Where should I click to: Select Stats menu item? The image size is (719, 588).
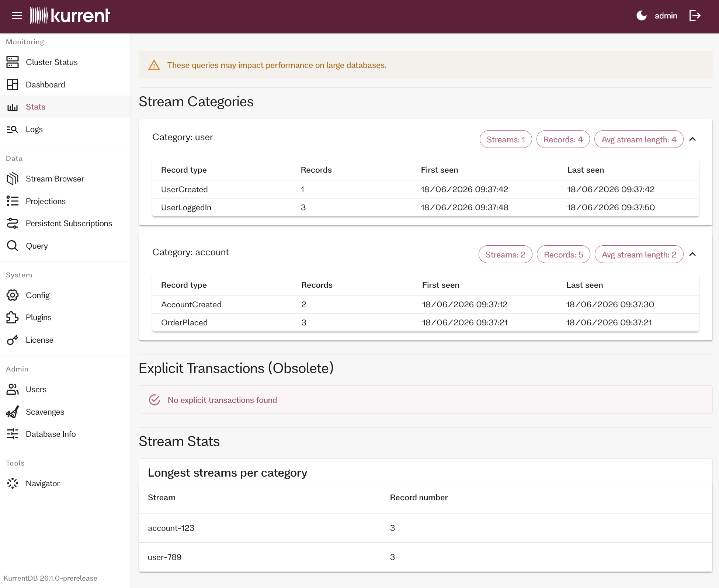(x=65, y=107)
